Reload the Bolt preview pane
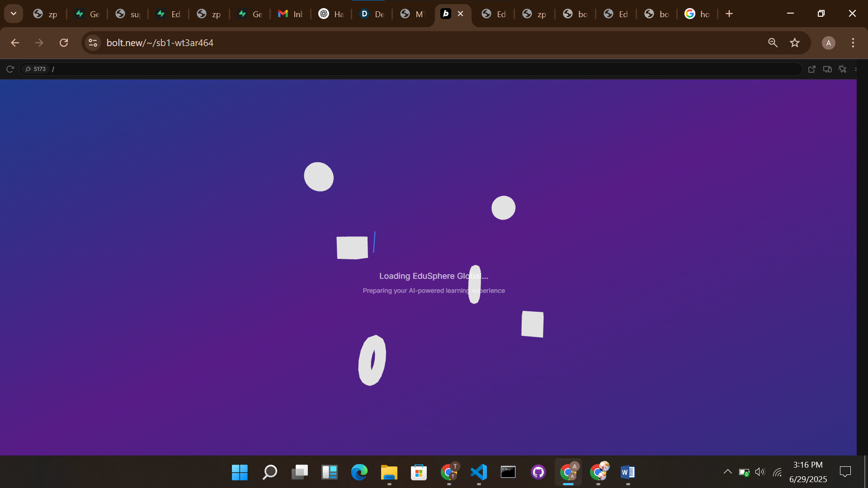 tap(10, 69)
